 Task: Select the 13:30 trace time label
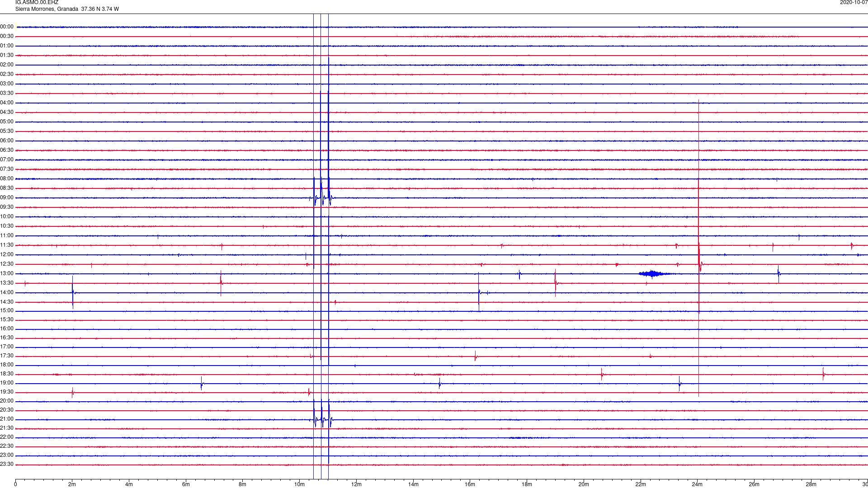[x=7, y=283]
